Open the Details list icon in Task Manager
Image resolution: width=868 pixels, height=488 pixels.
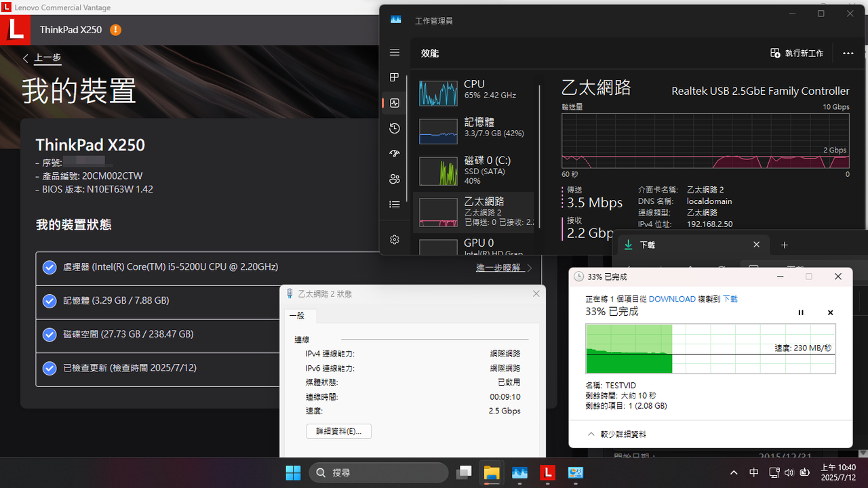(395, 204)
